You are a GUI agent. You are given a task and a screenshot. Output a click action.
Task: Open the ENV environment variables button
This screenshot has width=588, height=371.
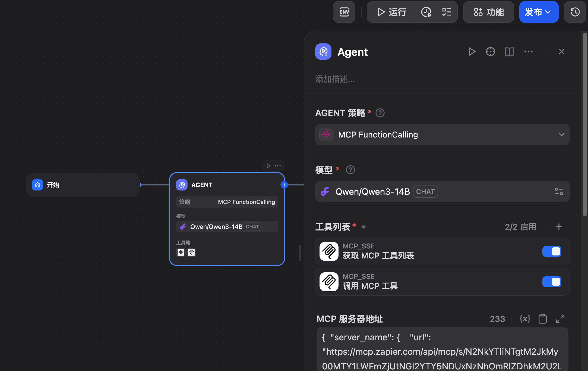click(x=344, y=12)
